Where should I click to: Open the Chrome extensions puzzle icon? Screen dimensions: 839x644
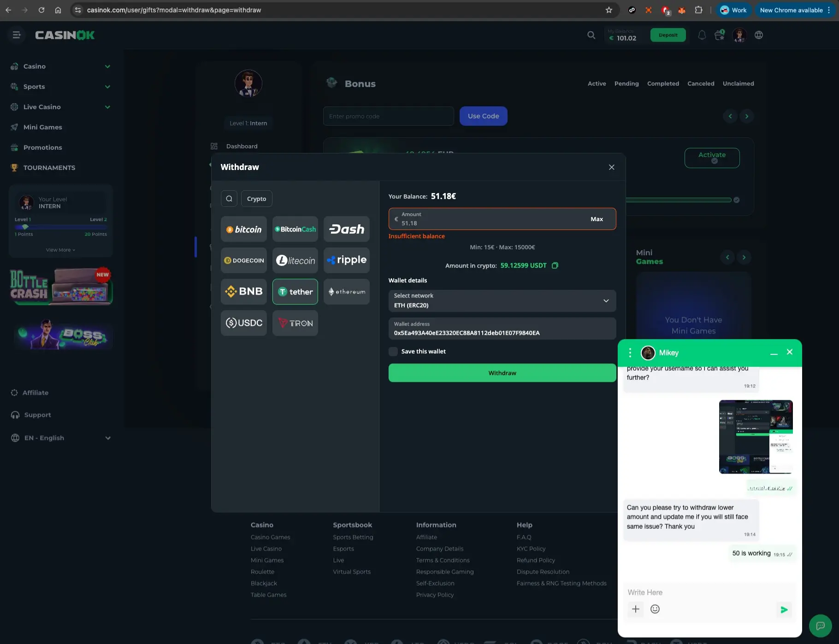[699, 10]
